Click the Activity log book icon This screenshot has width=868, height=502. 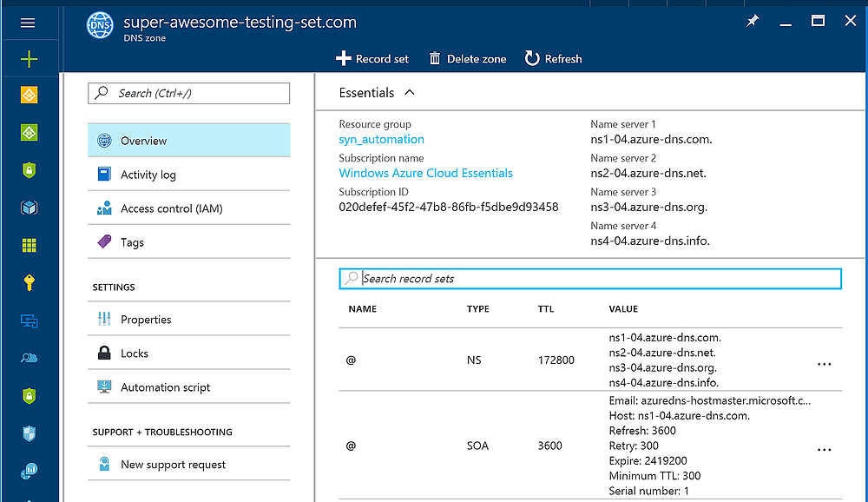click(x=104, y=174)
